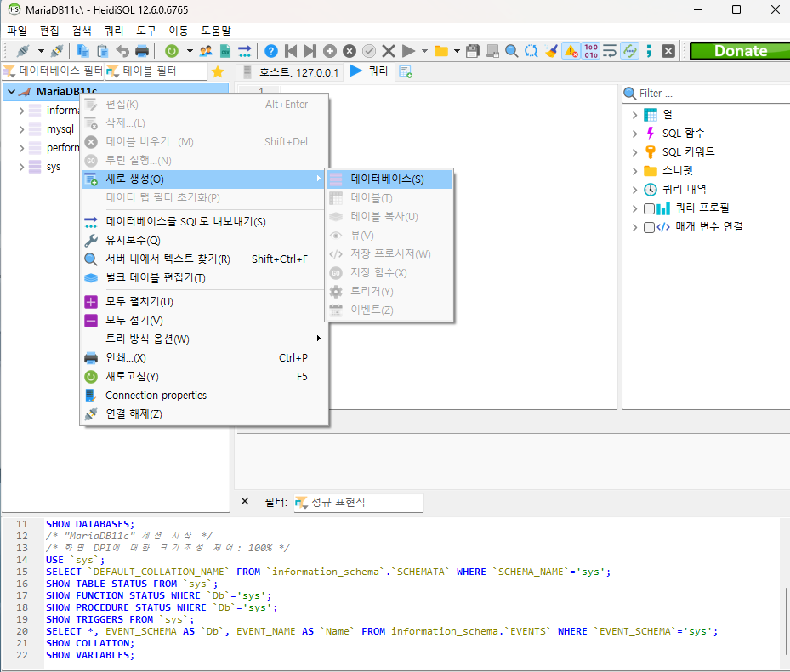This screenshot has width=790, height=672.
Task: Expand the sys database node
Action: 21,167
